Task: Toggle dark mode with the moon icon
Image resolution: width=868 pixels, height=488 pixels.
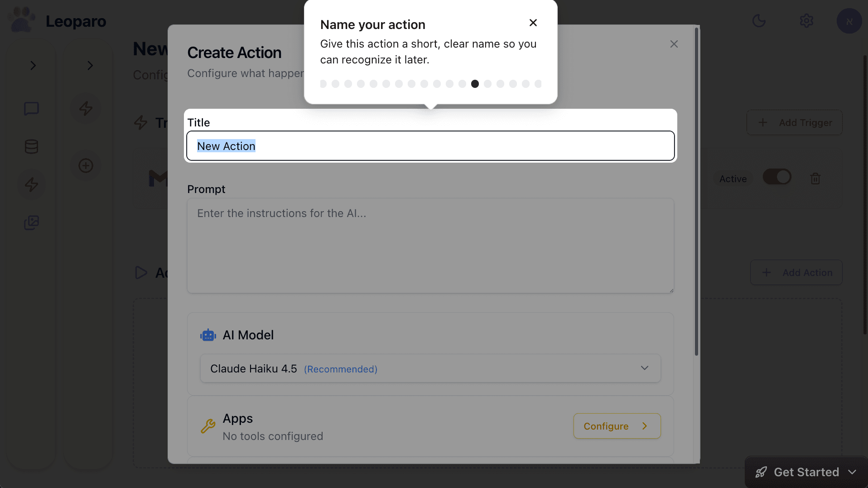Action: (x=759, y=21)
